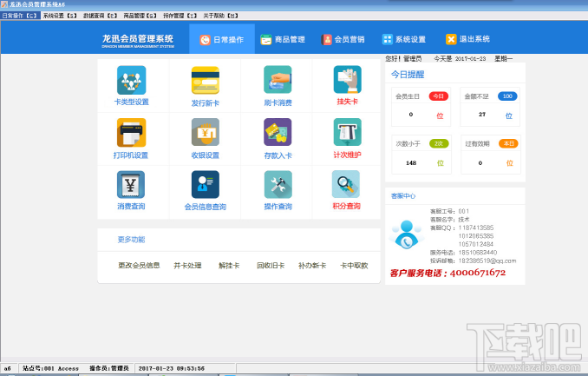Click the 更改会员信息 link

tap(139, 266)
